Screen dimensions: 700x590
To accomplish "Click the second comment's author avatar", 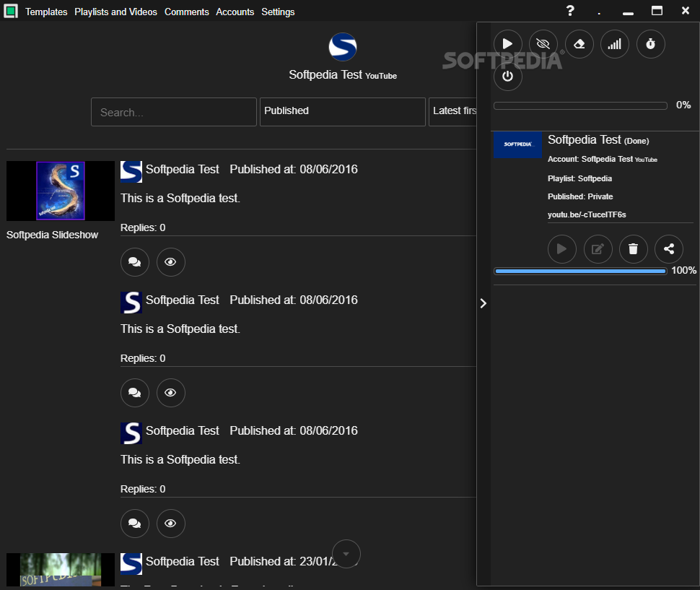I will tap(131, 303).
